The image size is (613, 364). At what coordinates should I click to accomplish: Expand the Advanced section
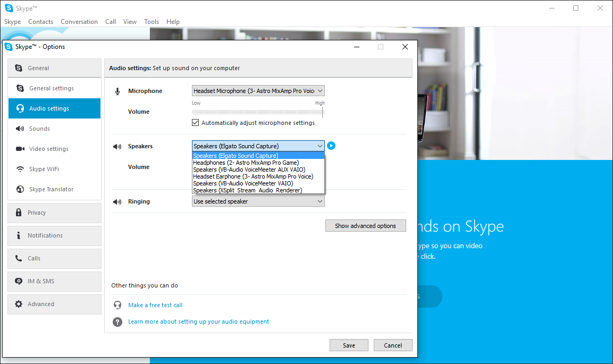54,304
